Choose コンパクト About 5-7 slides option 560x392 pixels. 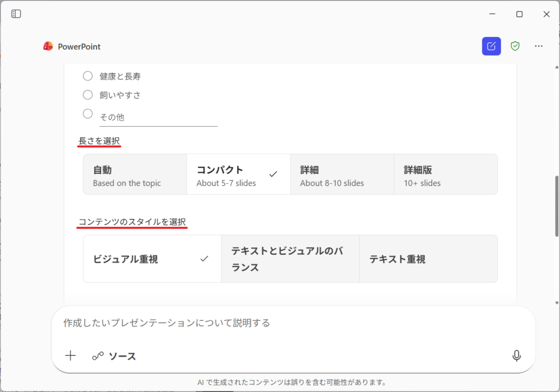[238, 174]
